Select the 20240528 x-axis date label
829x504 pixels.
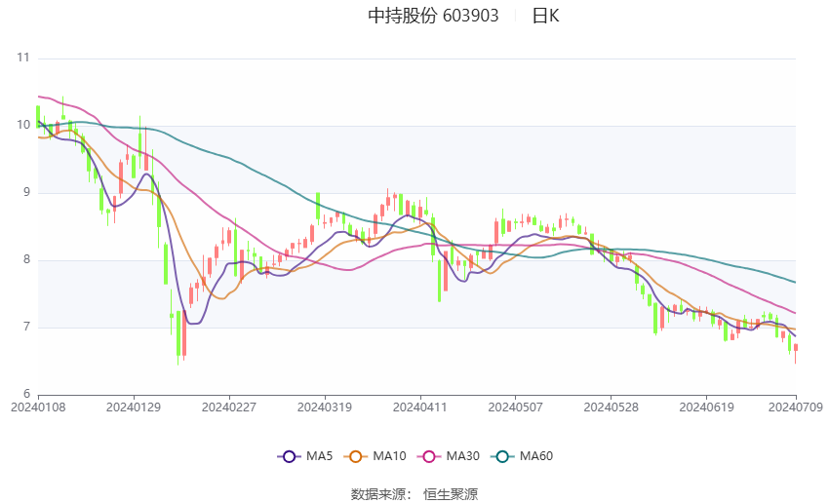tap(611, 407)
